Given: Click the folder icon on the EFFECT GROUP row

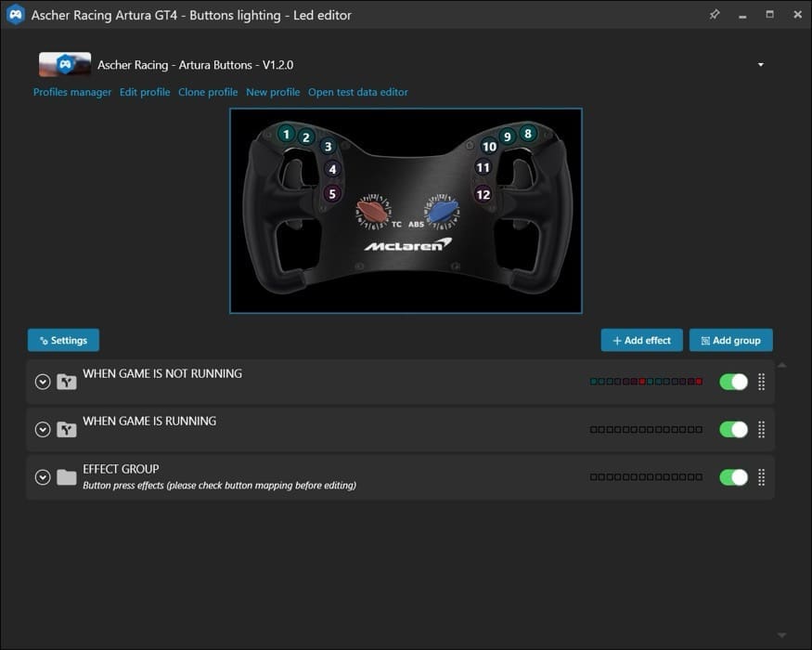Looking at the screenshot, I should click(x=66, y=476).
